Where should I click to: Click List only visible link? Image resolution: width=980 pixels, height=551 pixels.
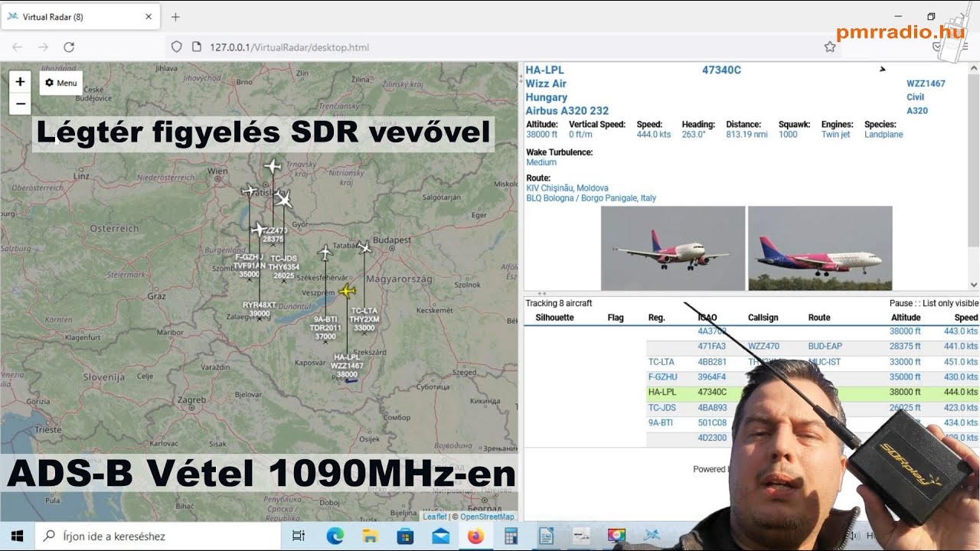point(950,303)
